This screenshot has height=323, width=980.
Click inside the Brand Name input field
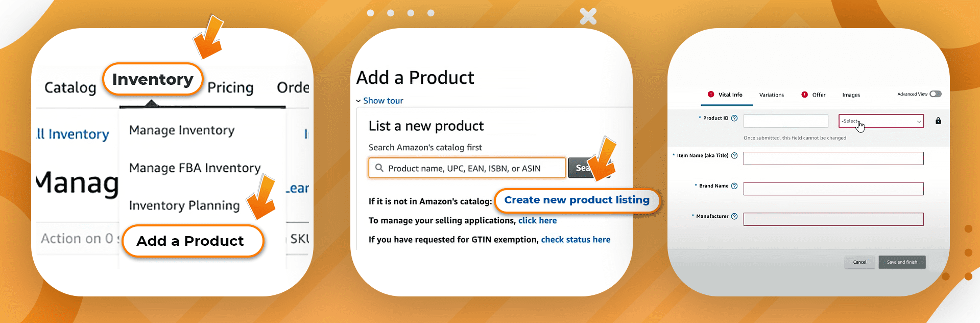point(833,189)
